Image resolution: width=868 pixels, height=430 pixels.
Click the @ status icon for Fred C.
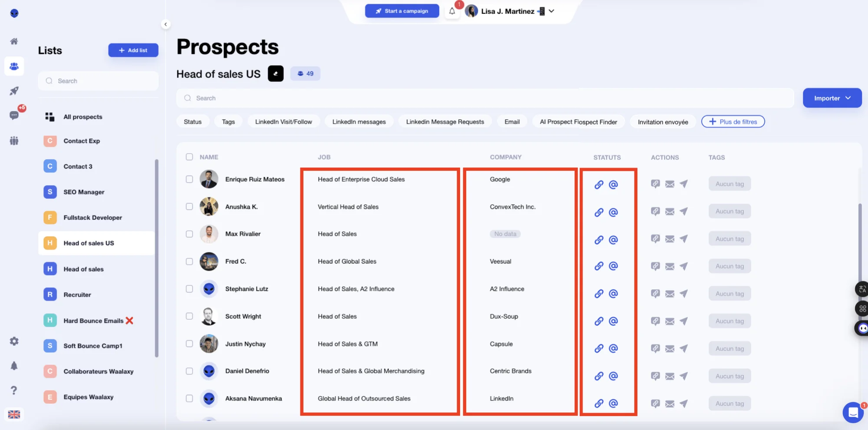613,266
